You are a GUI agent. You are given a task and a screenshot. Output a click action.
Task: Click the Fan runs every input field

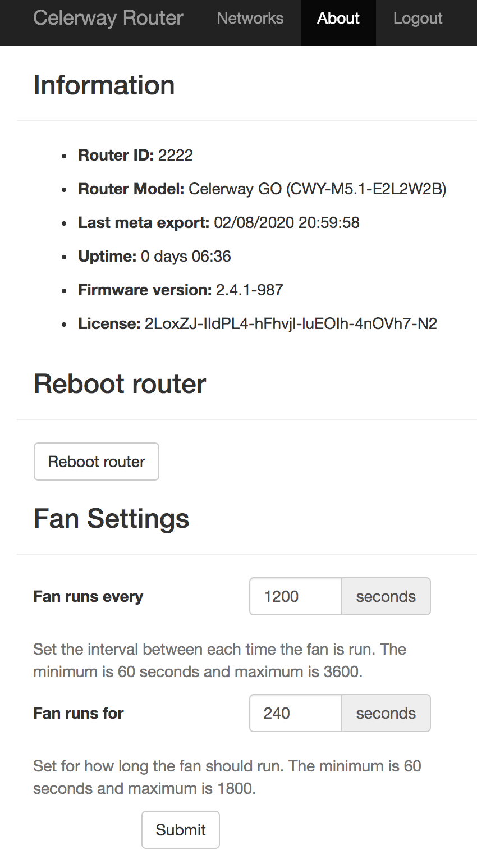(x=295, y=596)
